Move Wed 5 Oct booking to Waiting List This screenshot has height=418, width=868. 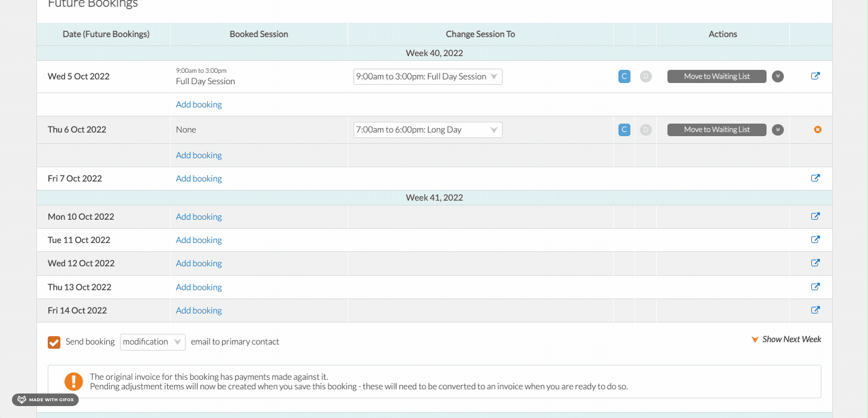(x=716, y=76)
